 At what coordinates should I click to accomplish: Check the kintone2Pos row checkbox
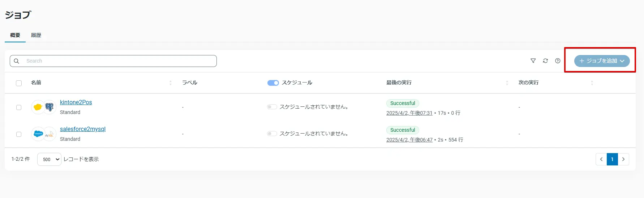tap(19, 108)
